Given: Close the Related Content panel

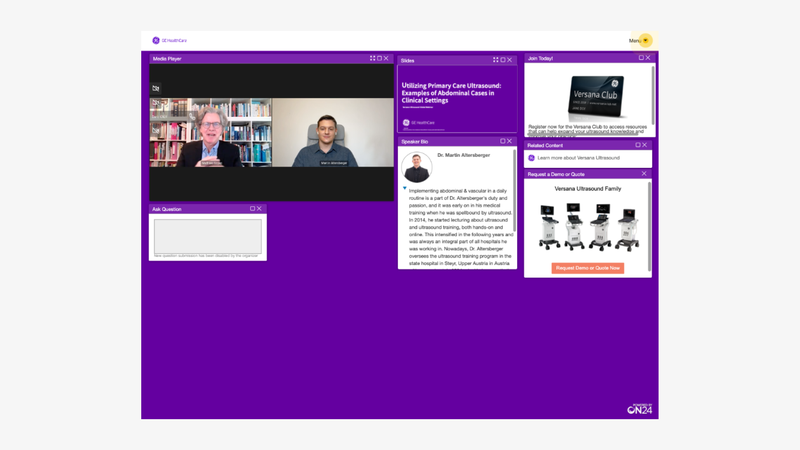Looking at the screenshot, I should pyautogui.click(x=644, y=145).
